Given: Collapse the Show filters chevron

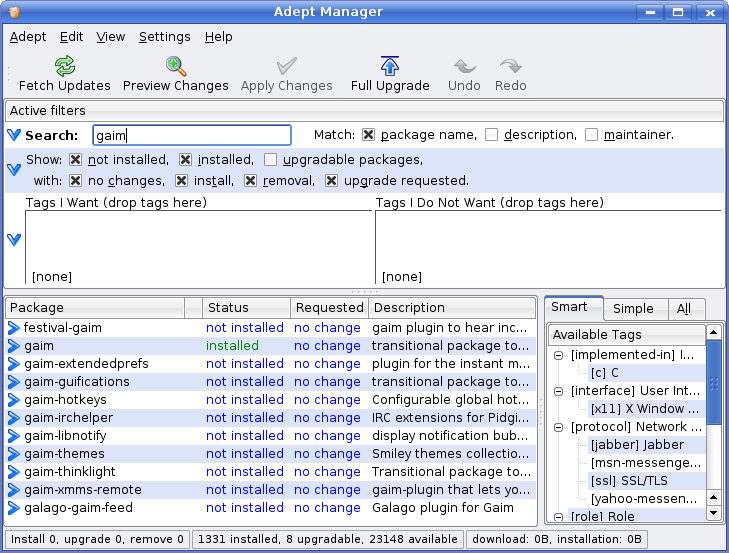Looking at the screenshot, I should pos(14,170).
